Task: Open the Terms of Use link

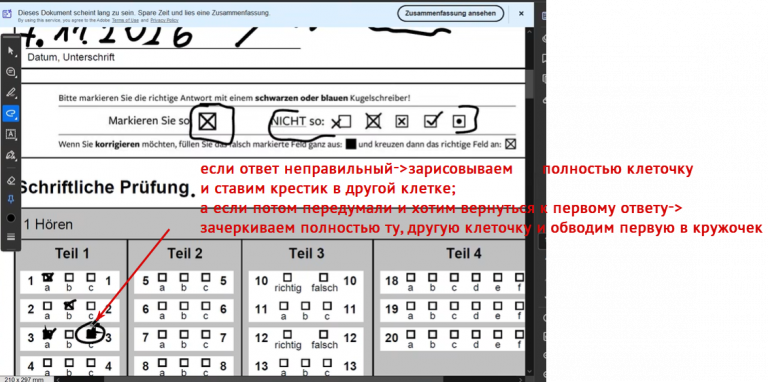Action: tap(125, 21)
